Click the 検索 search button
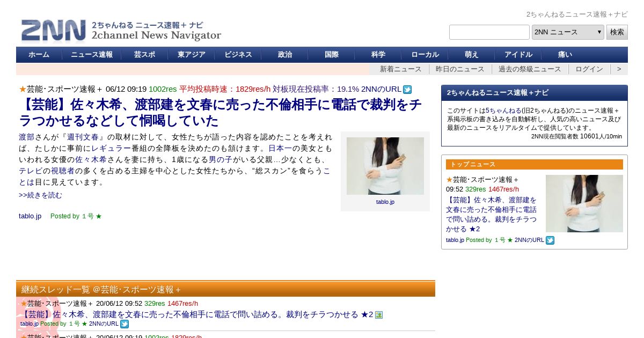Screen dimensions: 644x338 tap(617, 32)
